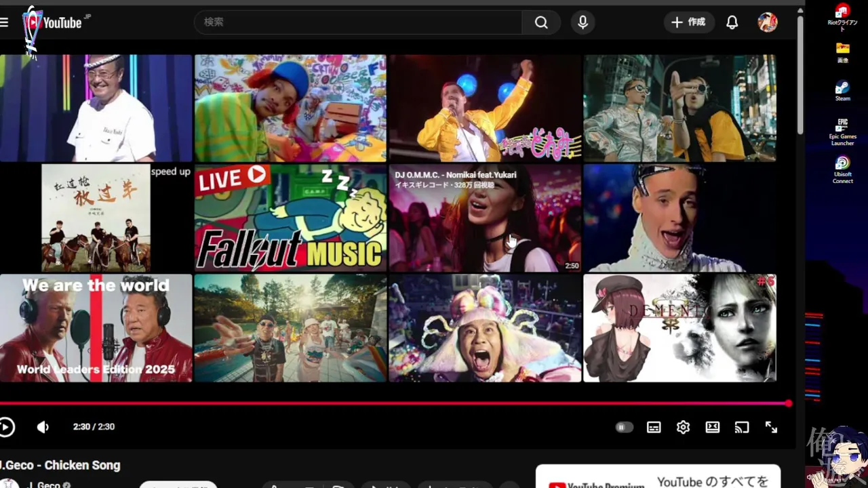Open the Dementium anime-girl thumbnail
Image resolution: width=868 pixels, height=488 pixels.
coord(679,328)
